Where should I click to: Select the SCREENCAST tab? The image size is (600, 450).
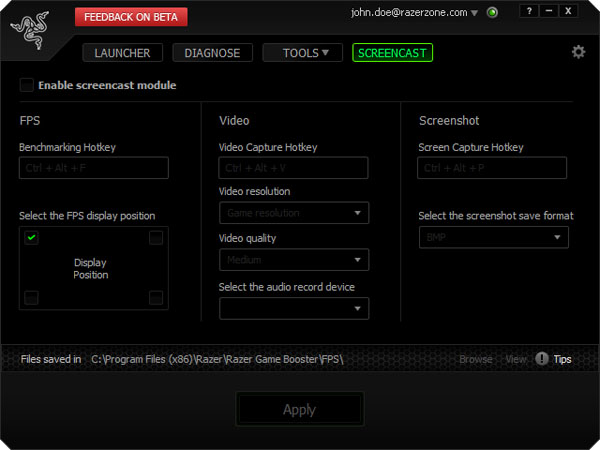tap(392, 53)
